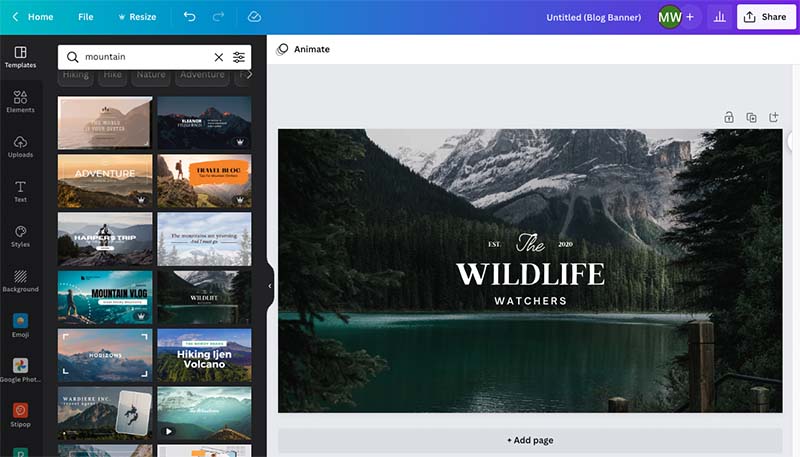Viewport: 800px width, 457px height.
Task: Open search filter options icon
Action: (x=239, y=57)
